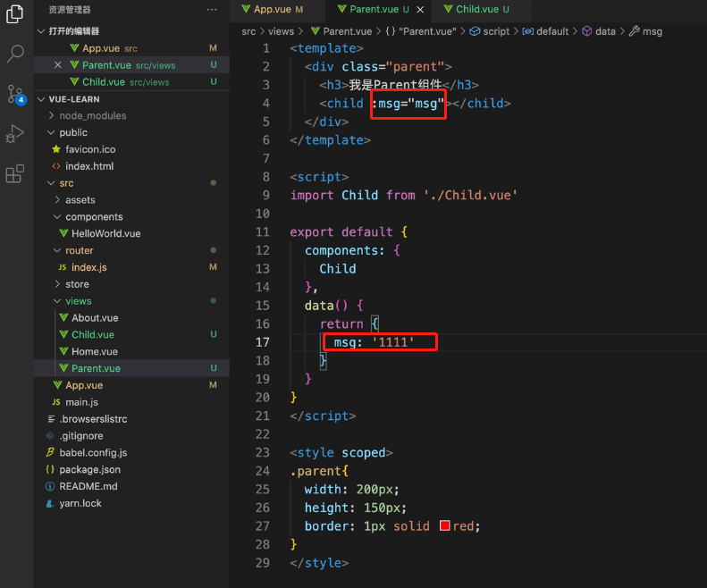Click the red color swatch on line 27

444,525
